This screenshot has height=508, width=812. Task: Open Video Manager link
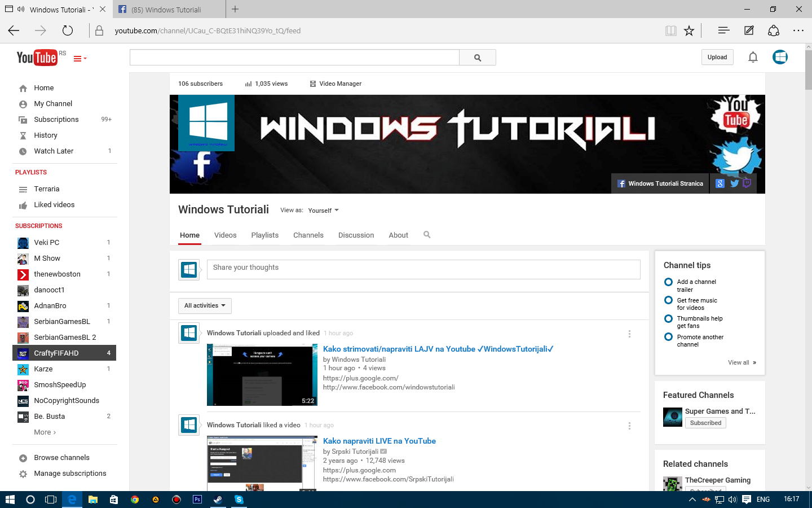(336, 84)
